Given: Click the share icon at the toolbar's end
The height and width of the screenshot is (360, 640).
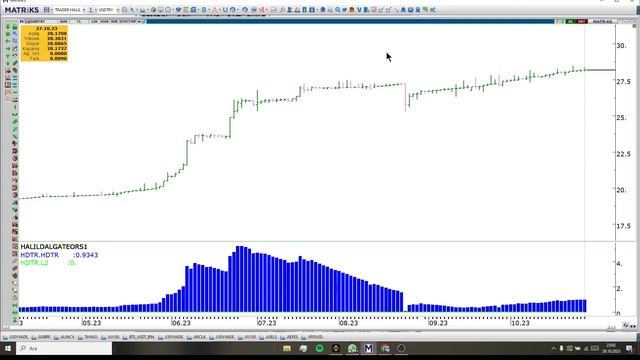Looking at the screenshot, I should (433, 10).
